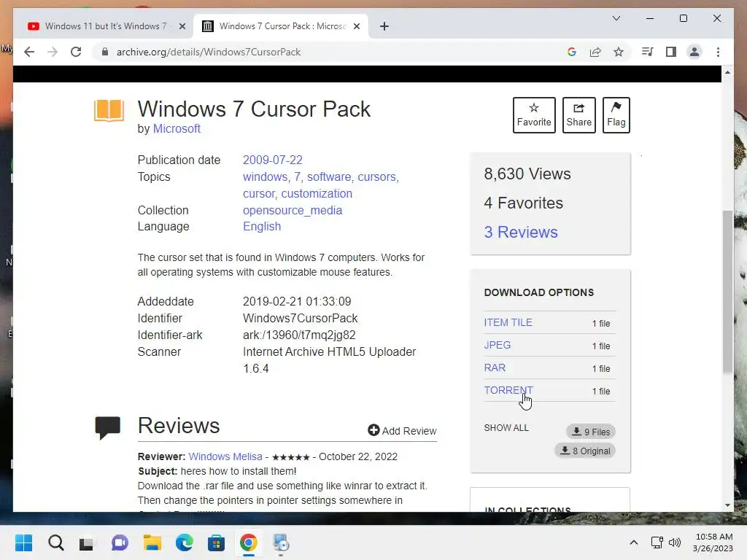Open the customization topic link
The width and height of the screenshot is (747, 560).
click(317, 194)
